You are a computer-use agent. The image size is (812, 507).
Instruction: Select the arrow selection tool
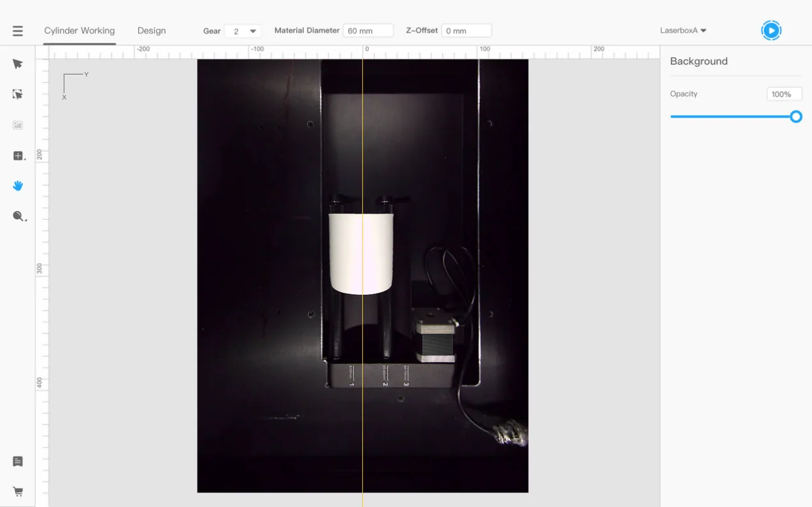pos(18,64)
